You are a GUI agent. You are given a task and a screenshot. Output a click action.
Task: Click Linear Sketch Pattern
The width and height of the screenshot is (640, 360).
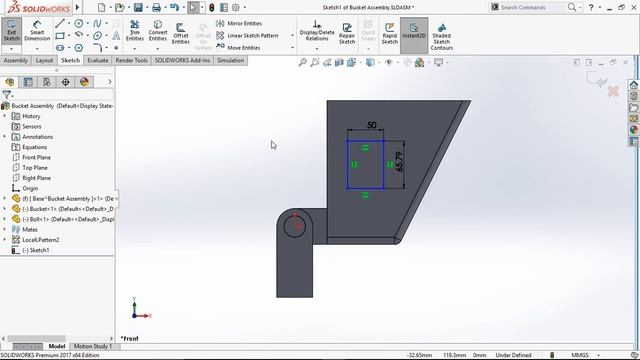pyautogui.click(x=247, y=36)
